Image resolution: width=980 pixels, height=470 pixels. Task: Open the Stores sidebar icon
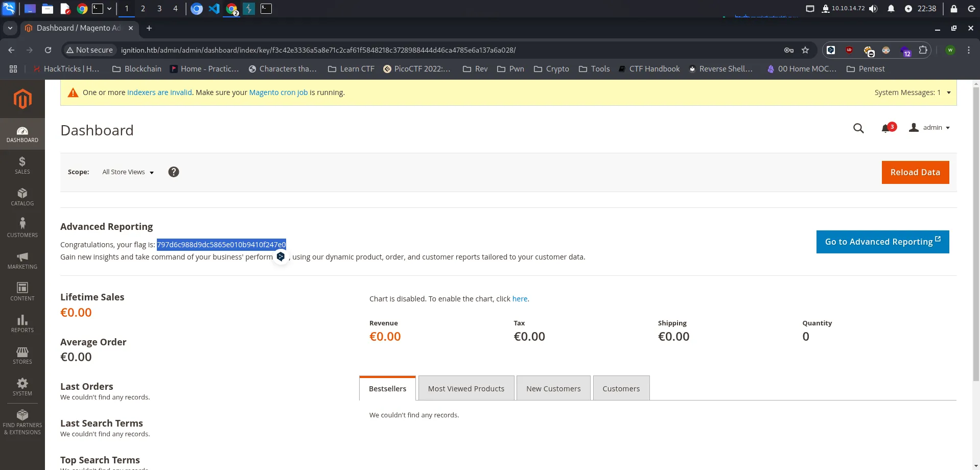[x=22, y=355]
